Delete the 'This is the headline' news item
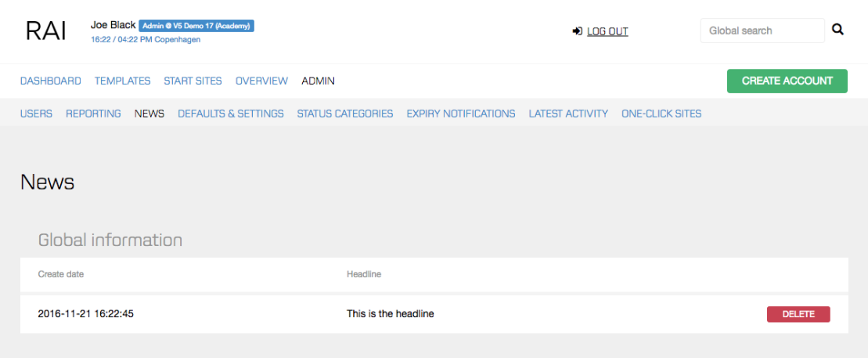Screen dimensions: 868x358 coord(798,314)
